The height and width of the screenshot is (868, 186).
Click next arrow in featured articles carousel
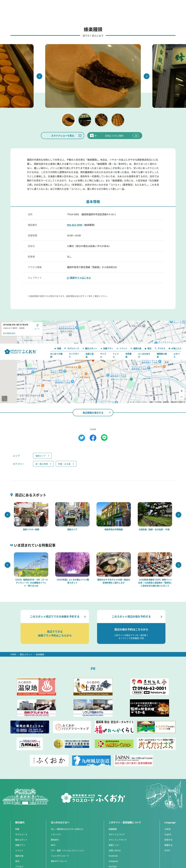[179, 565]
